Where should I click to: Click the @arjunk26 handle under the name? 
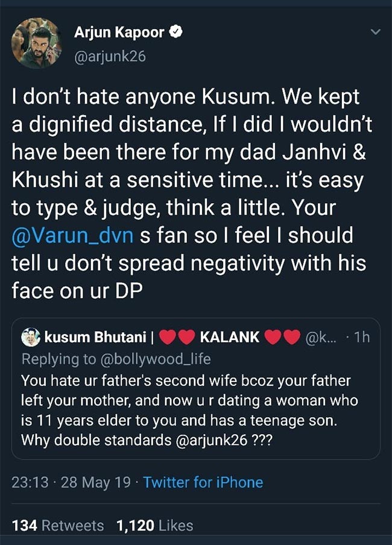110,57
